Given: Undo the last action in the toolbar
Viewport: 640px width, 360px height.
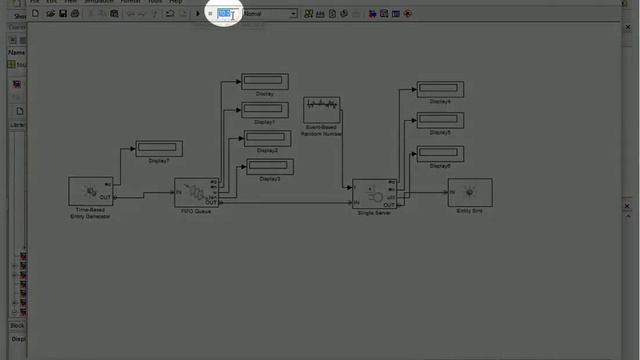Looking at the screenshot, I should (170, 14).
